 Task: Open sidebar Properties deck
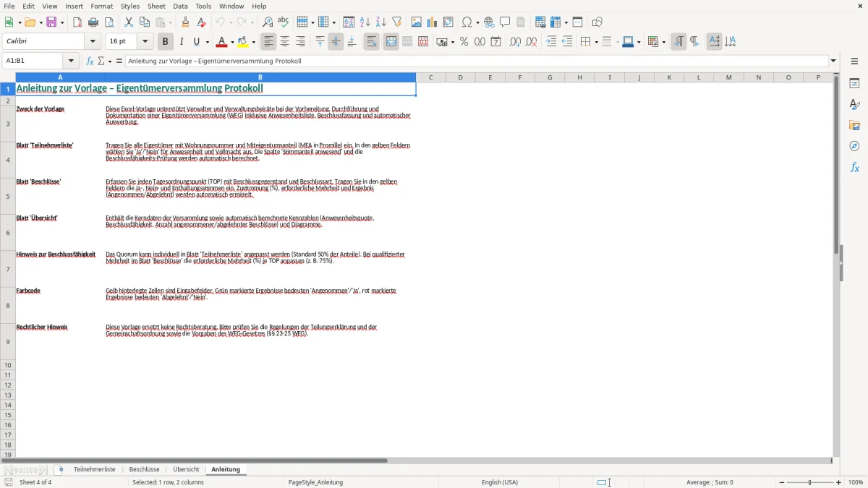[x=854, y=83]
